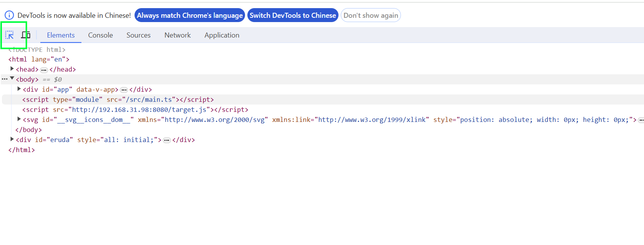The image size is (644, 245).
Task: Click the /src/main.ts source link
Action: coord(149,99)
